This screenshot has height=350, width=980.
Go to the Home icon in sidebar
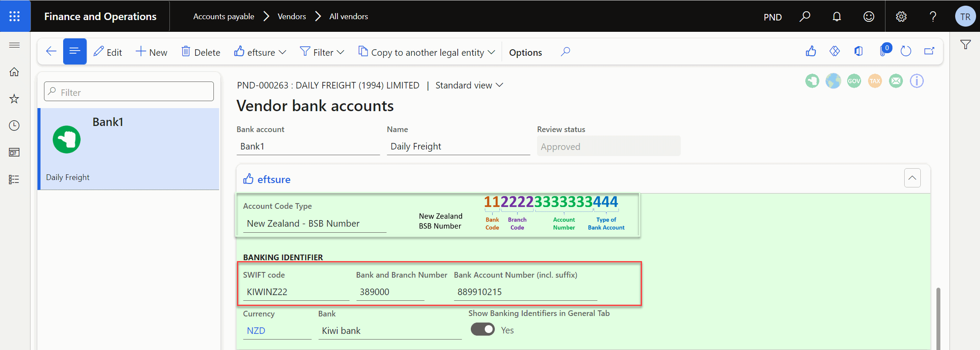14,72
